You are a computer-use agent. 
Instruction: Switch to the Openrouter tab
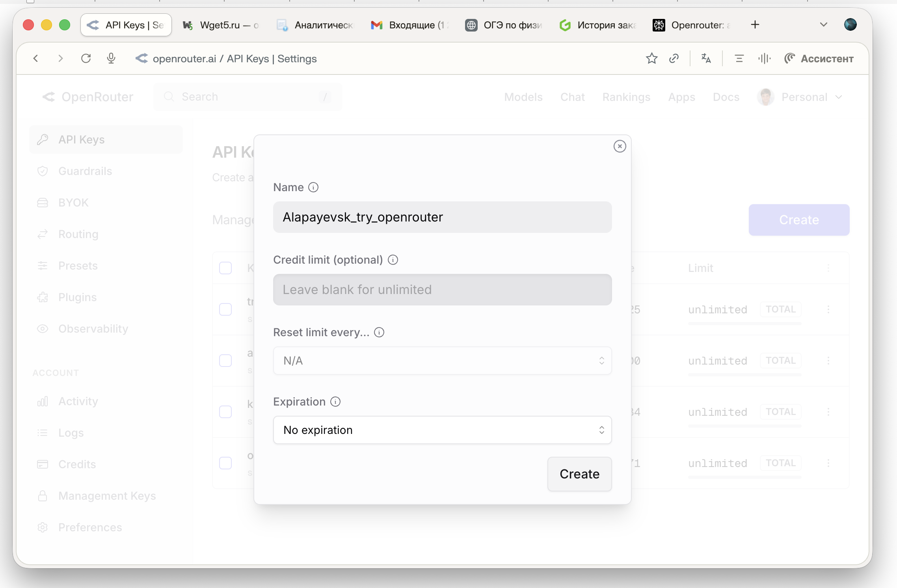coord(692,25)
